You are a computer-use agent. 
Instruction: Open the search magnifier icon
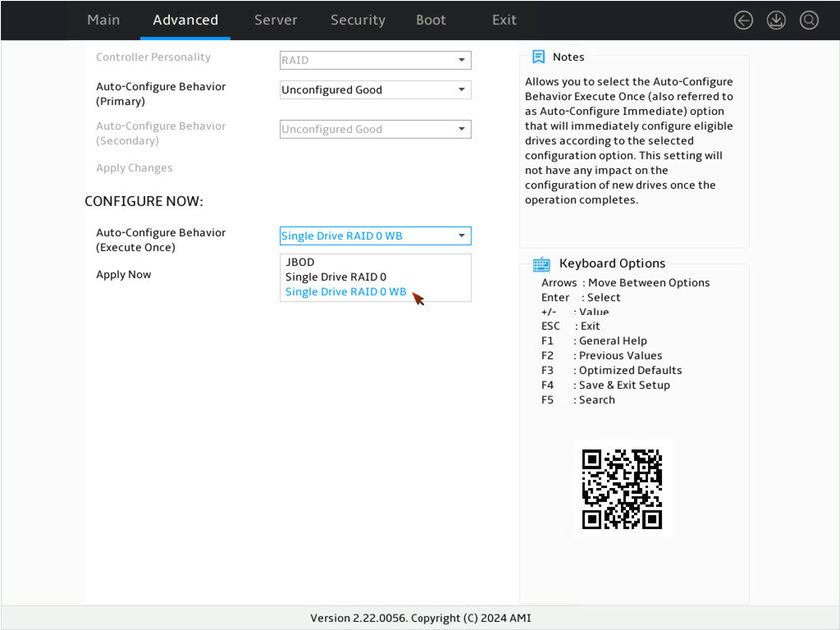point(809,20)
